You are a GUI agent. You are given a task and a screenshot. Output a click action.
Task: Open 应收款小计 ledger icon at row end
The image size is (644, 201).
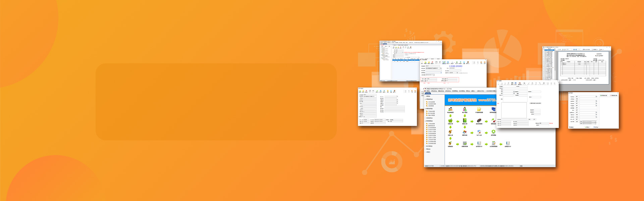pyautogui.click(x=508, y=143)
